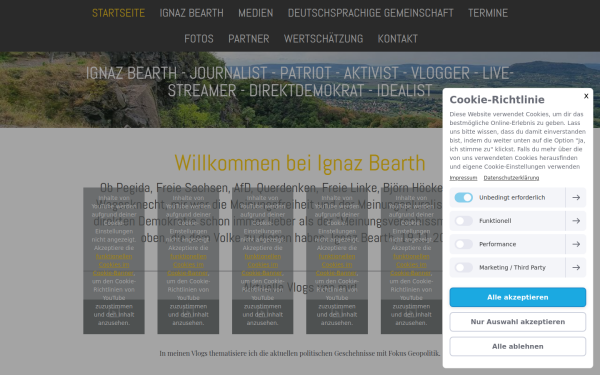Open the Wertschätzung menu item
600x375 pixels.
[323, 39]
